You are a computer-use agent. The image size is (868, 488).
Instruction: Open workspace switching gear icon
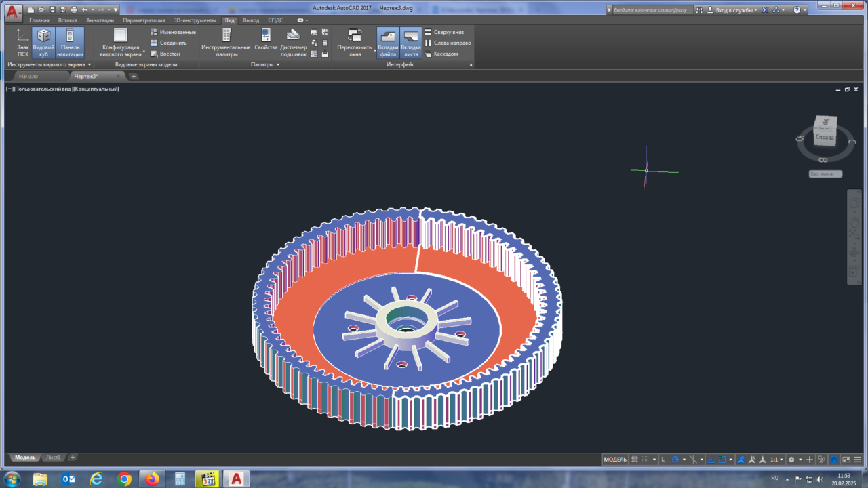coord(791,460)
